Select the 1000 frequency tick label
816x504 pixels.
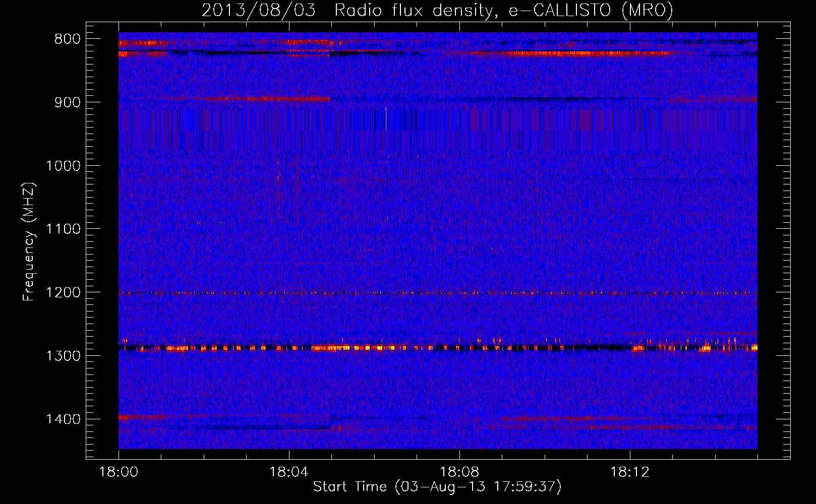tap(63, 166)
